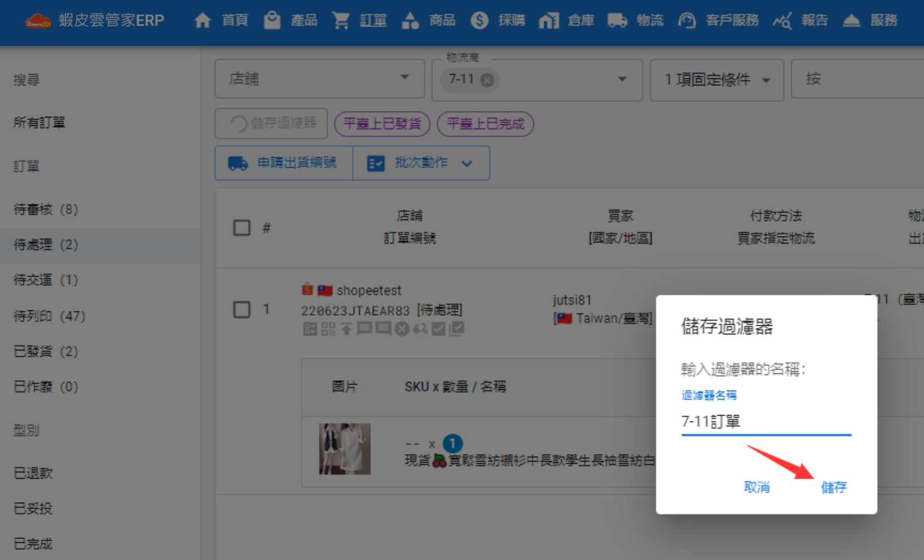The height and width of the screenshot is (560, 924).
Task: Click the 申請出貨編號 button
Action: [x=284, y=163]
